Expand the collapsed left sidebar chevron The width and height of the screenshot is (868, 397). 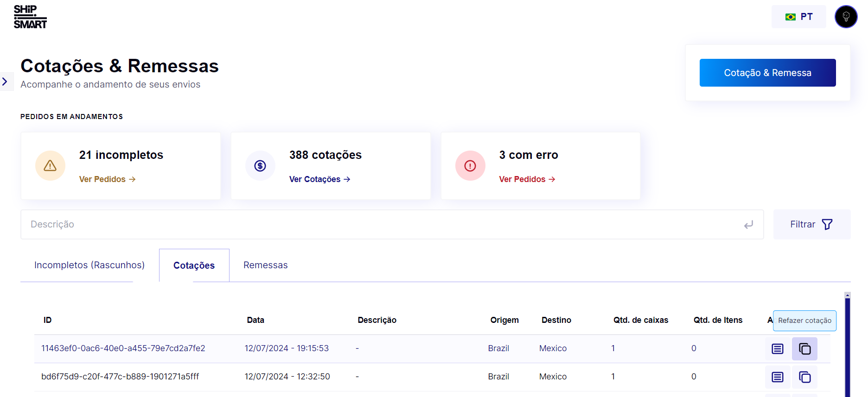5,82
